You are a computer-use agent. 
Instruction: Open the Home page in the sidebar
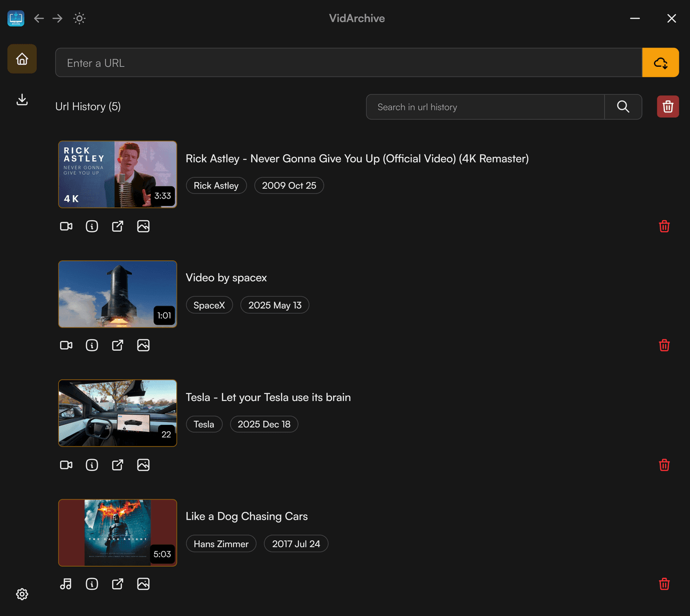pos(22,59)
